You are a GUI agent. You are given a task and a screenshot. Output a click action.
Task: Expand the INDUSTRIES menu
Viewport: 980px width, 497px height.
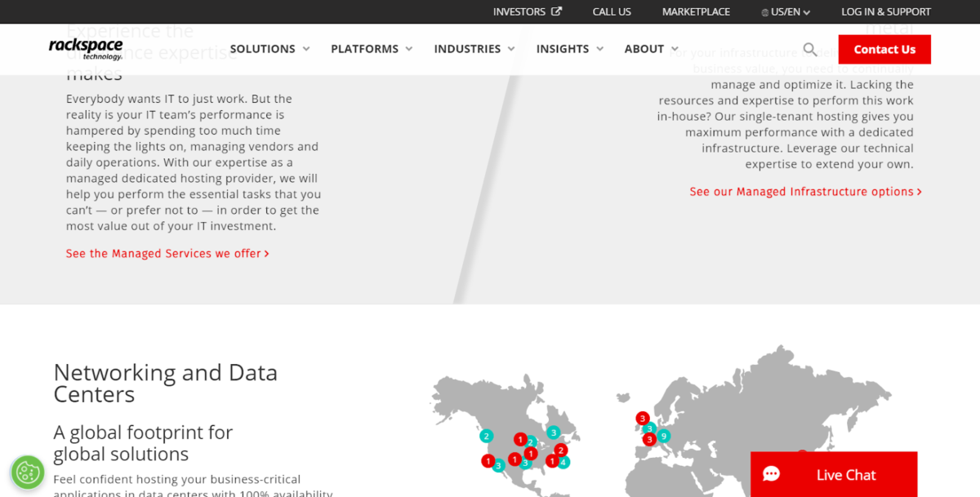click(474, 49)
